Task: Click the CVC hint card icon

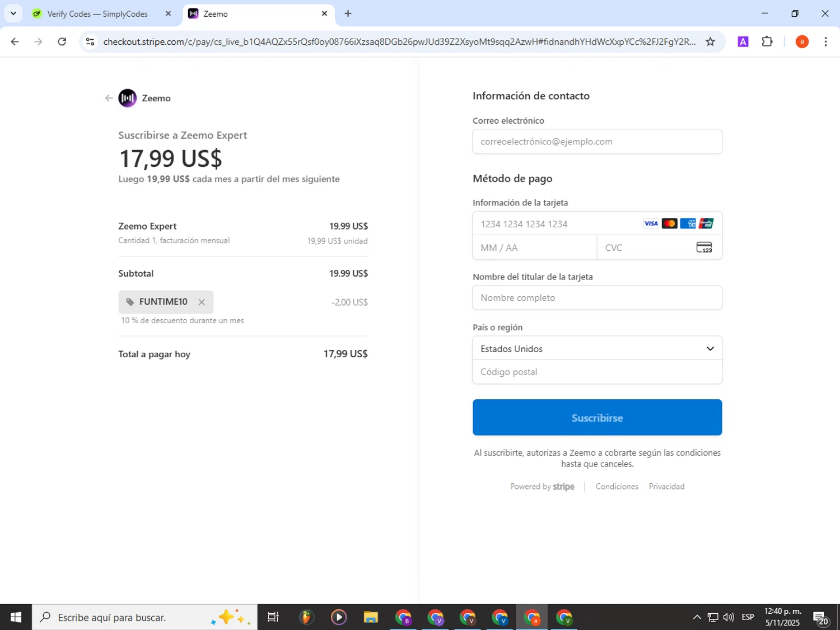Action: 704,248
